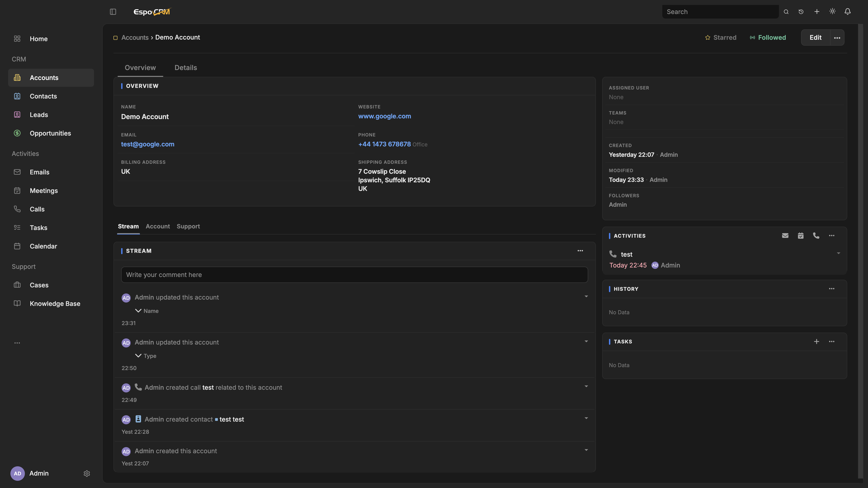Open Knowledge Base in the sidebar

(x=51, y=304)
